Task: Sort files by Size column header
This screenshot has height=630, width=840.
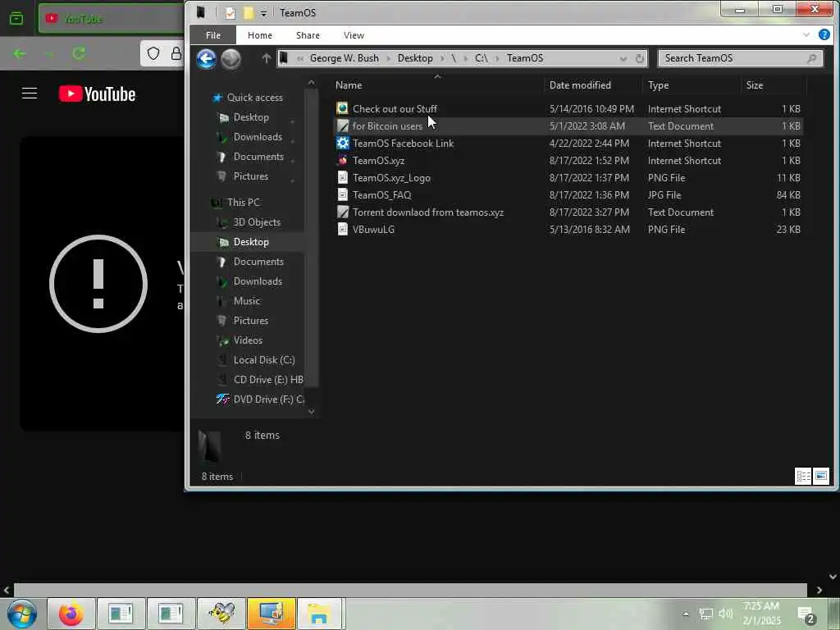Action: point(773,85)
